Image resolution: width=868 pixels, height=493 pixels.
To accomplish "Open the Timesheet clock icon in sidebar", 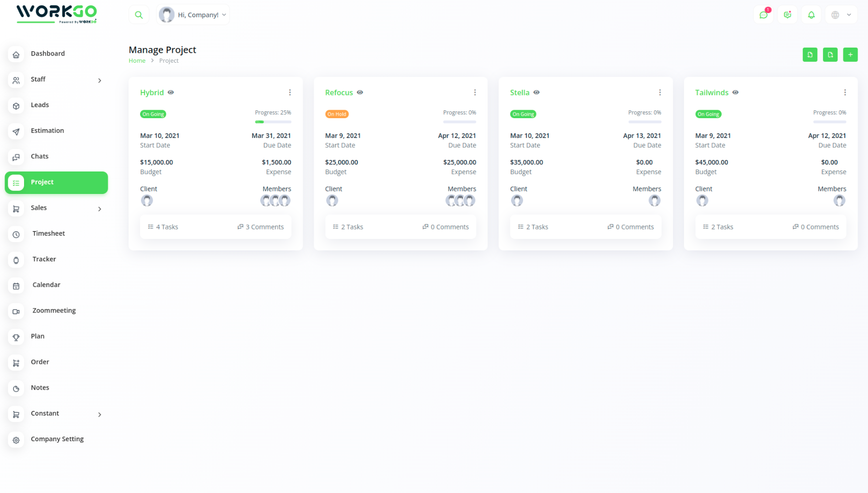I will (x=16, y=234).
